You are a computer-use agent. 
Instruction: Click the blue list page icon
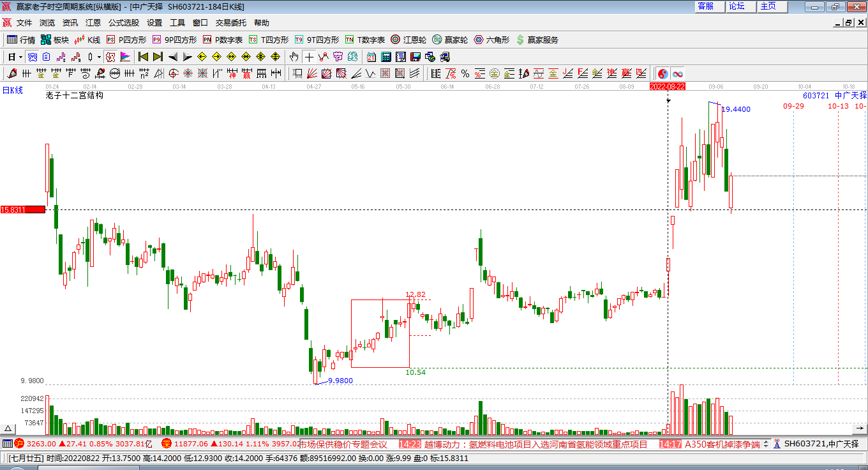click(46, 57)
